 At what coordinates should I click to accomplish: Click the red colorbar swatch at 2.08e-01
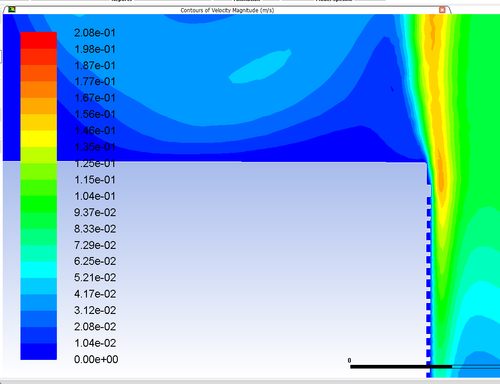39,40
